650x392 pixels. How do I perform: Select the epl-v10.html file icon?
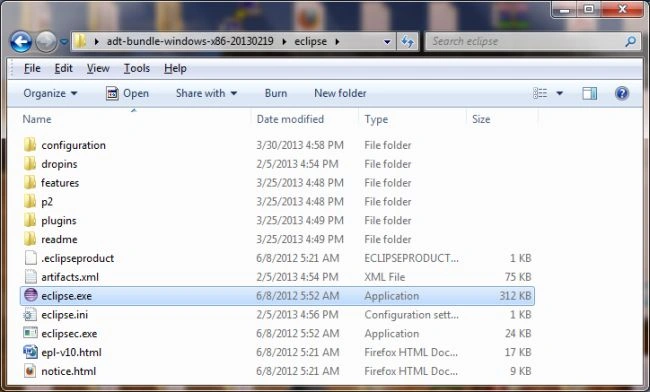point(30,352)
